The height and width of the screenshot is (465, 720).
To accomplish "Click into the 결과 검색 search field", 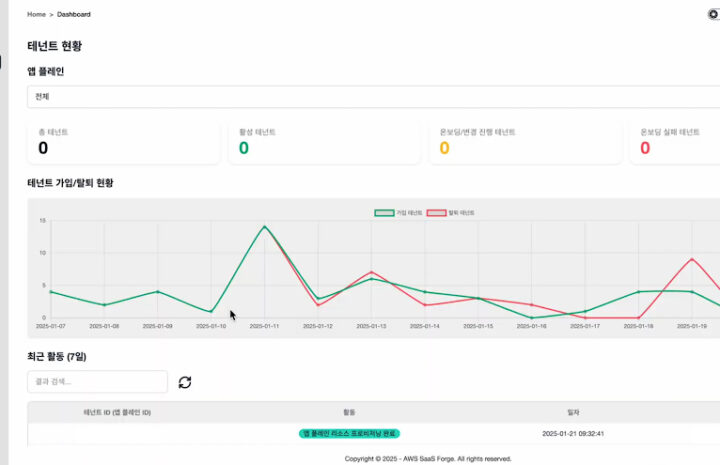I will click(x=97, y=381).
